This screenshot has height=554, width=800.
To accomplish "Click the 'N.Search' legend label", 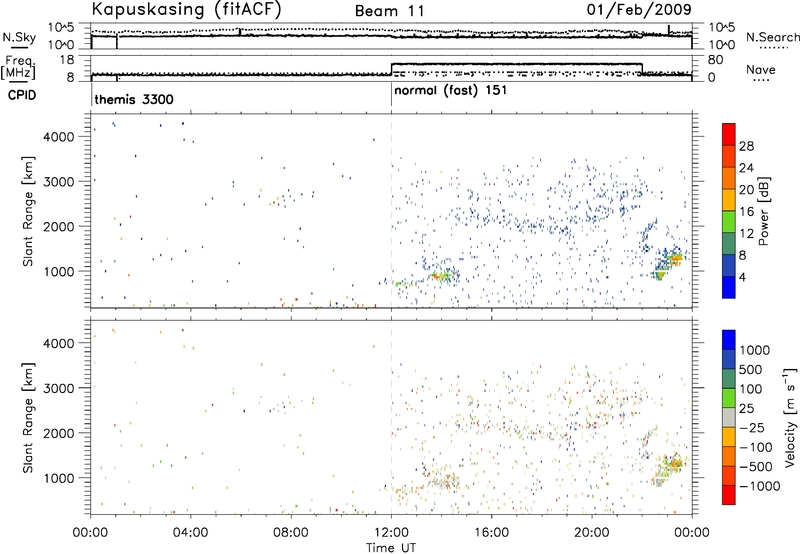I will (772, 37).
